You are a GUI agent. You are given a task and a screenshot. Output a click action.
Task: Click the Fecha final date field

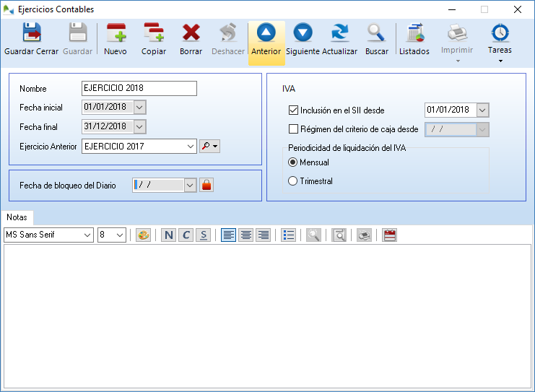point(108,126)
